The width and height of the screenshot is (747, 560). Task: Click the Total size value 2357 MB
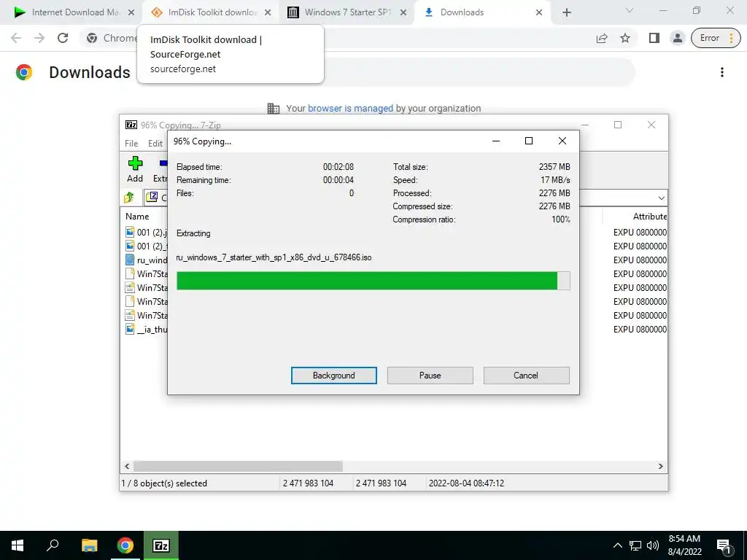pos(554,167)
